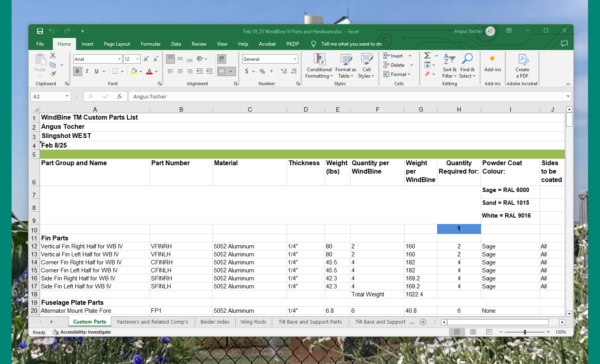This screenshot has height=364, width=600.
Task: Toggle Italic formatting
Action: coord(87,71)
